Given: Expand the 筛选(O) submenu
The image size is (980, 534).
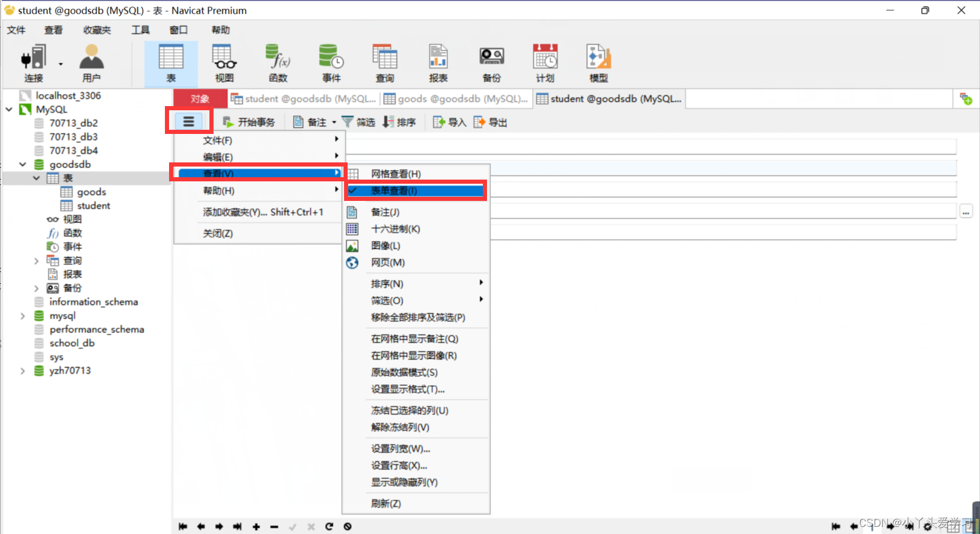Looking at the screenshot, I should 415,300.
